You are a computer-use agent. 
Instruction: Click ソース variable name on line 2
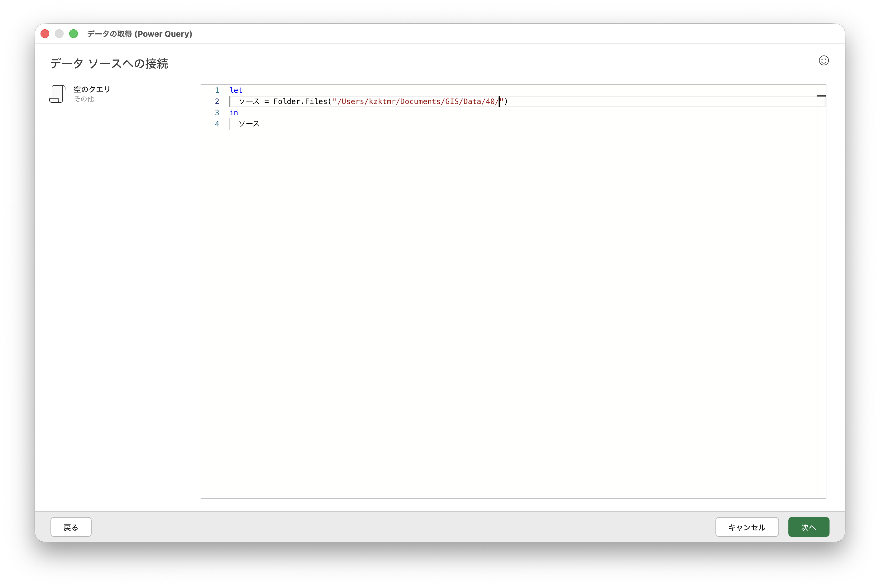[x=249, y=102]
